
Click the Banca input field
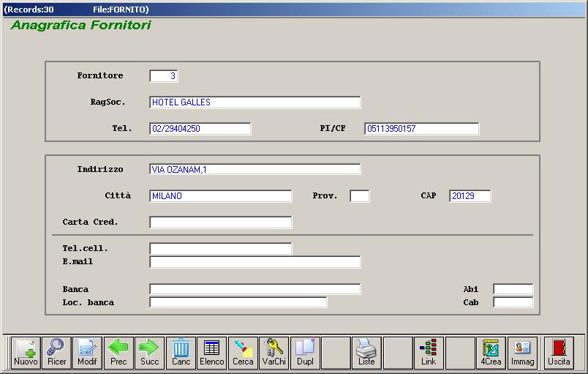255,289
